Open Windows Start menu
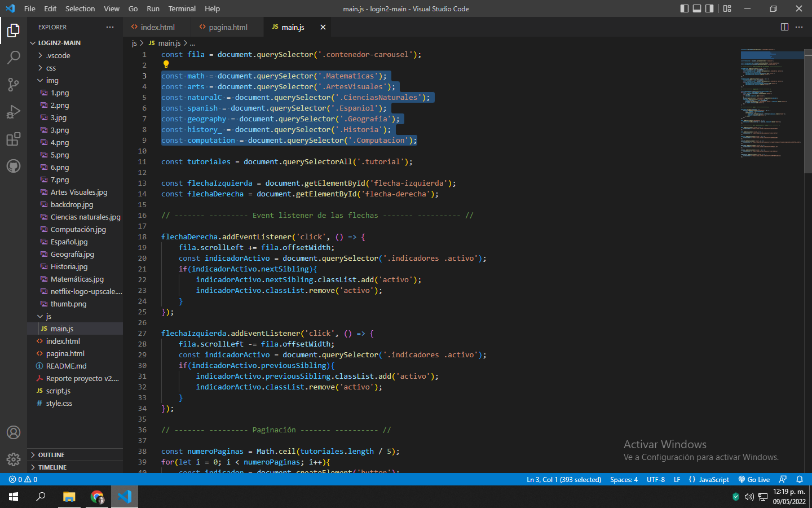The height and width of the screenshot is (508, 812). (14, 497)
